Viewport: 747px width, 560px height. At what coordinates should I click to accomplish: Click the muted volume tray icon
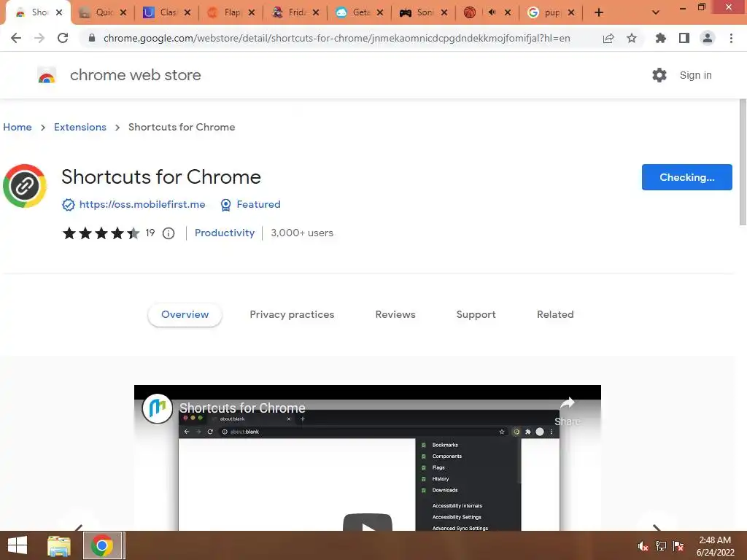click(643, 546)
